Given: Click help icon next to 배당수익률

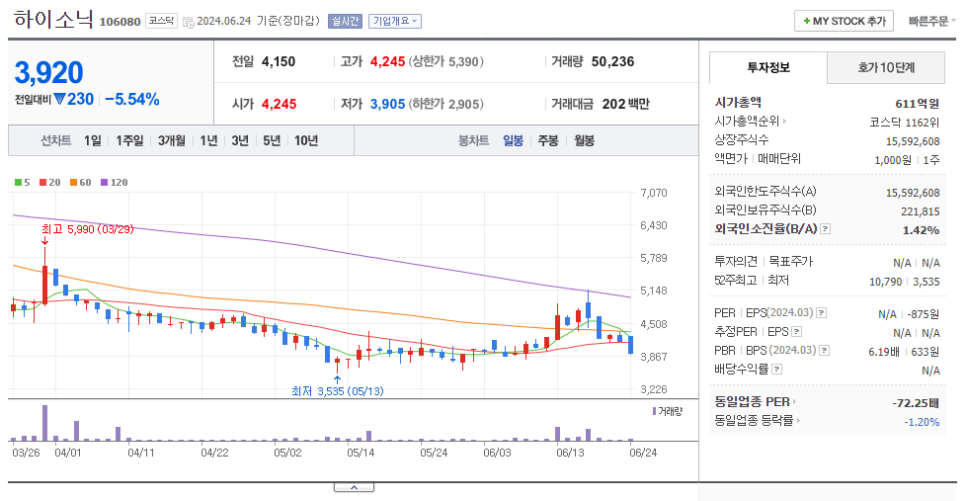Looking at the screenshot, I should [x=777, y=369].
